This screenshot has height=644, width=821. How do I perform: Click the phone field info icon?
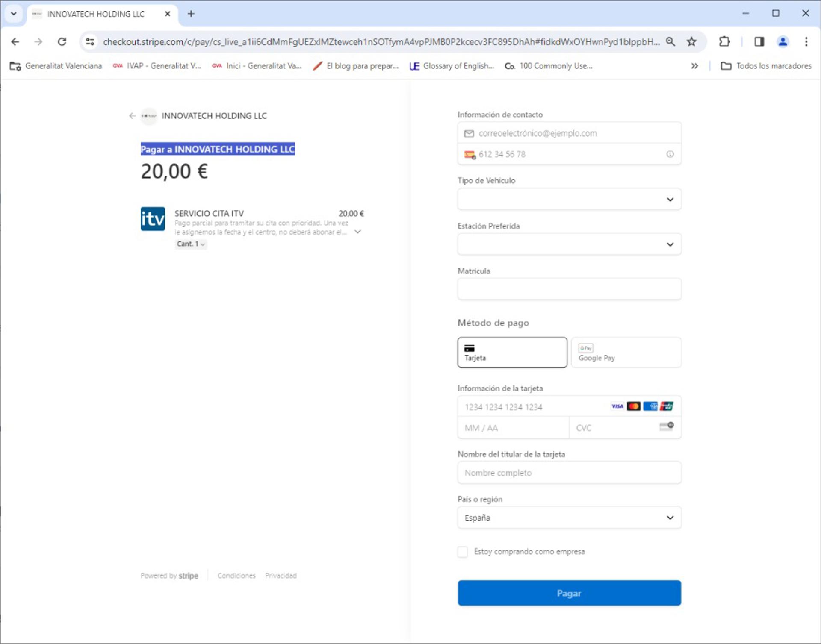pyautogui.click(x=670, y=154)
